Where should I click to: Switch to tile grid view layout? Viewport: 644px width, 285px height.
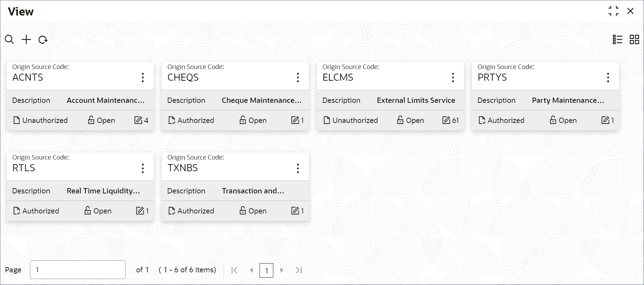pyautogui.click(x=635, y=39)
